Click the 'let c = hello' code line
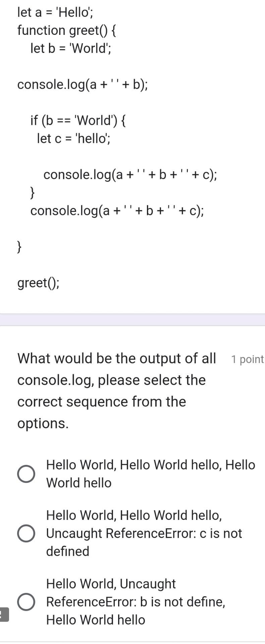Screen dimensions: 265x644 pos(74,138)
